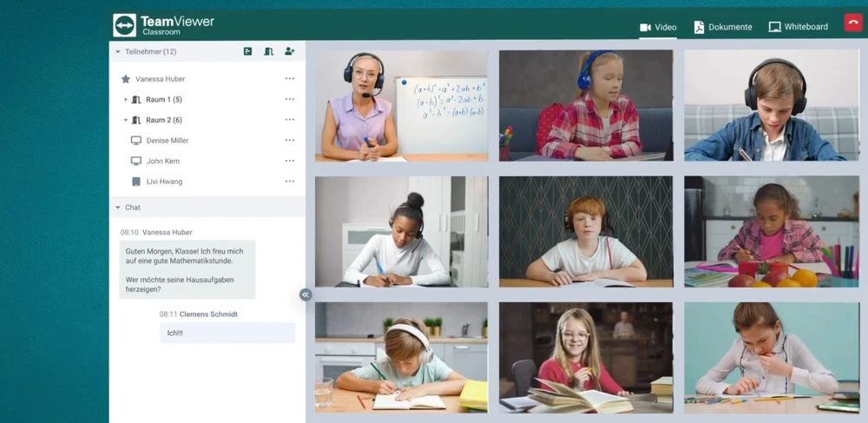Viewport: 868px width, 423px height.
Task: Select video of boy with white headphones writing
Action: pos(401,358)
